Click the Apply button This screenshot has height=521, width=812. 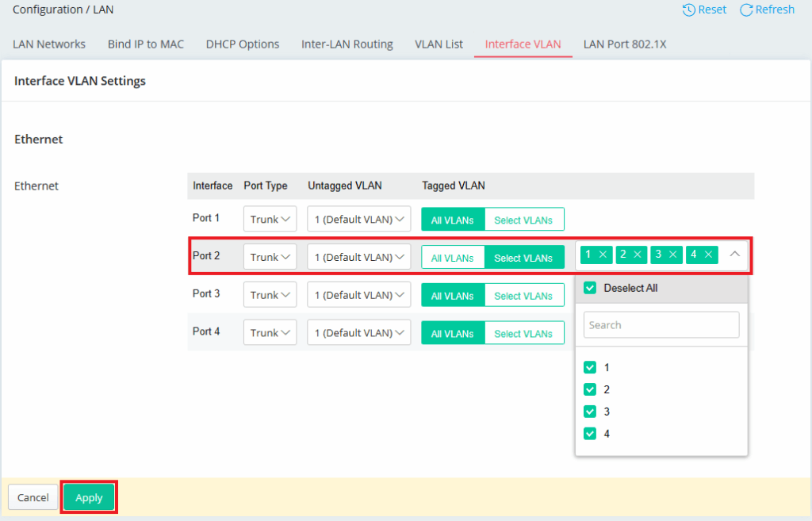[89, 497]
